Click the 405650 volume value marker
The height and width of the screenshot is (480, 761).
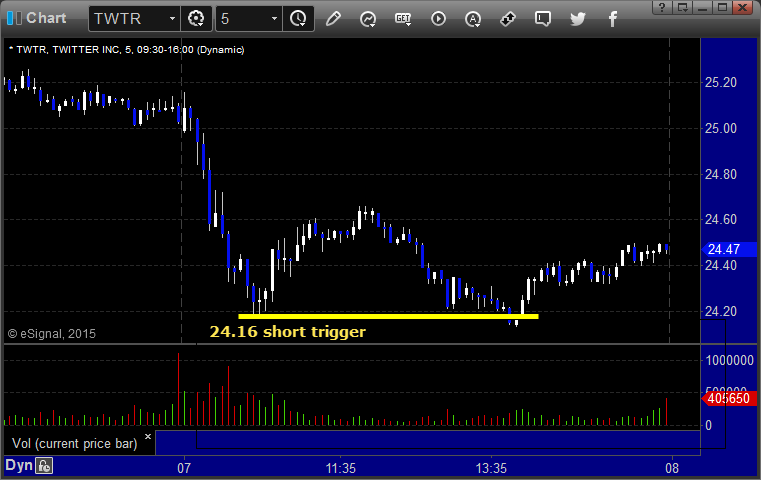[729, 398]
